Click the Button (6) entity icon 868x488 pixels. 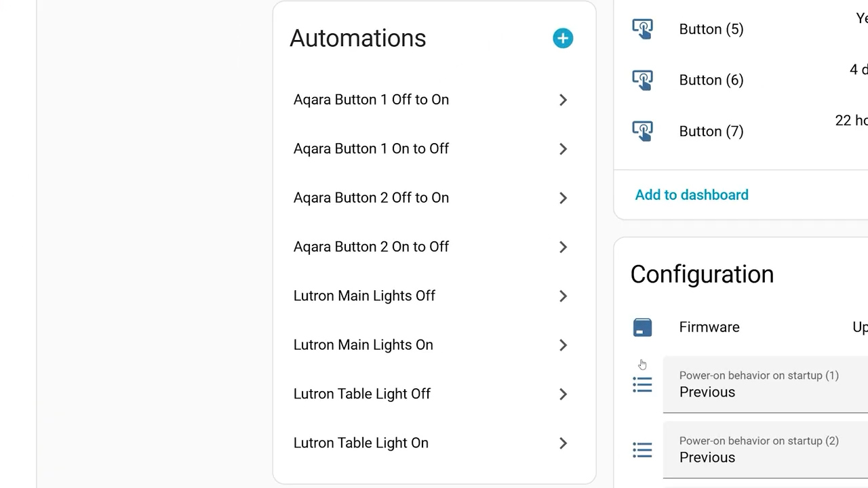tap(642, 80)
